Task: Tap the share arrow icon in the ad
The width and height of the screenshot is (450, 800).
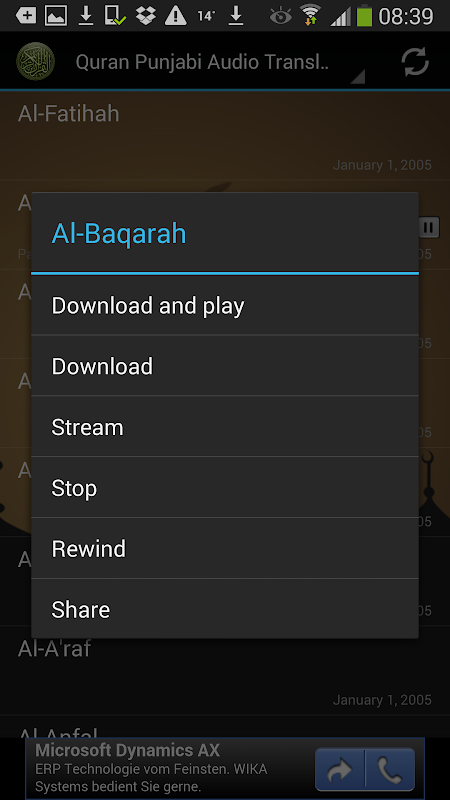Action: [339, 769]
